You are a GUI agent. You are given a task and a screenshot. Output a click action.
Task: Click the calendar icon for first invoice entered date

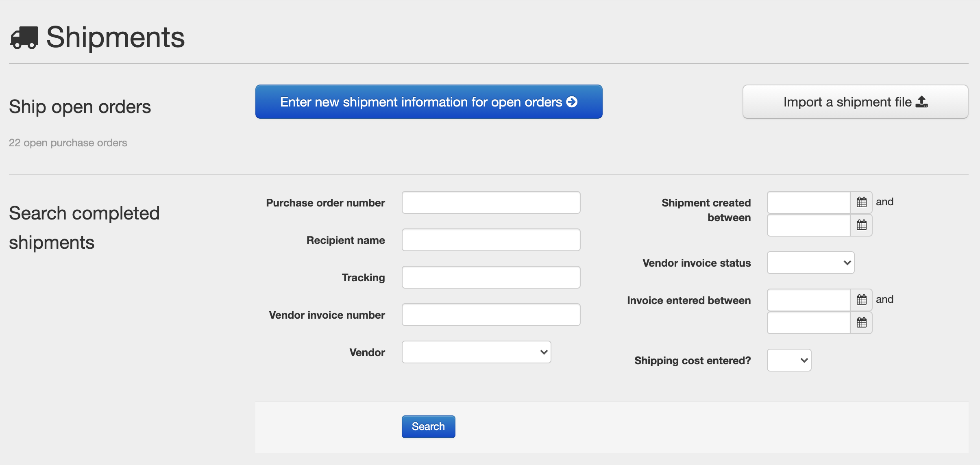click(861, 300)
